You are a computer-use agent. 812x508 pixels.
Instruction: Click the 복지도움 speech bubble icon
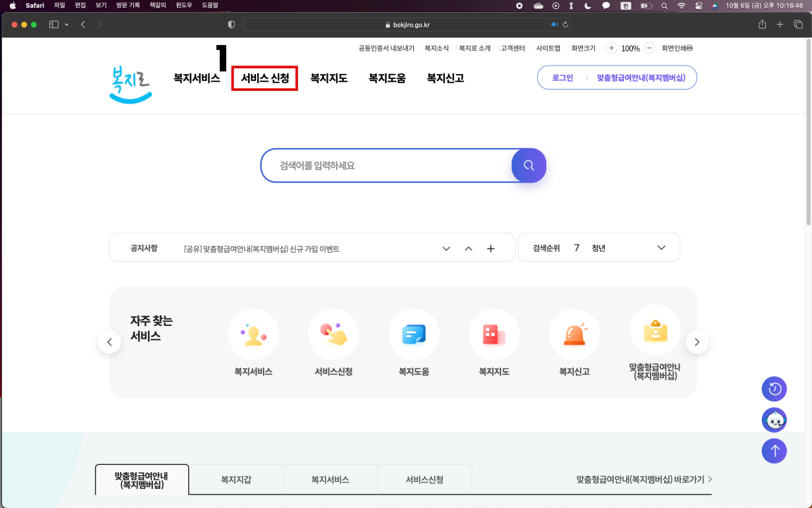414,334
